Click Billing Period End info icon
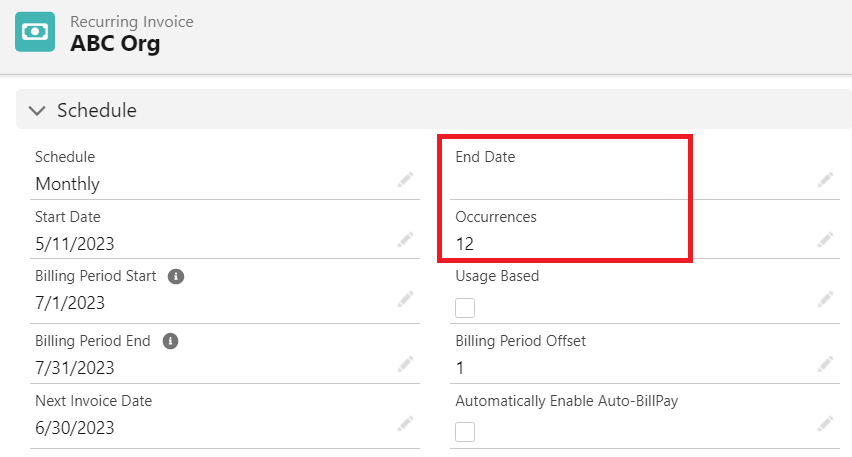852x457 pixels. coord(170,341)
